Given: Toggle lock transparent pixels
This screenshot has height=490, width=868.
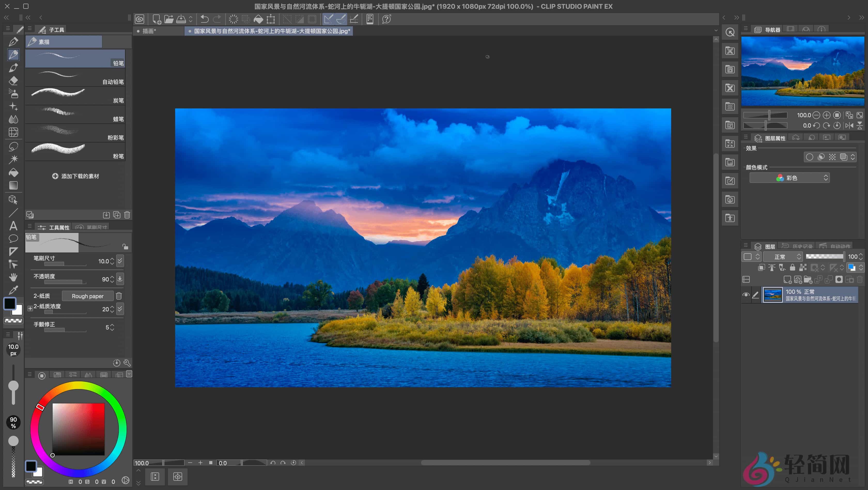Looking at the screenshot, I should point(802,268).
